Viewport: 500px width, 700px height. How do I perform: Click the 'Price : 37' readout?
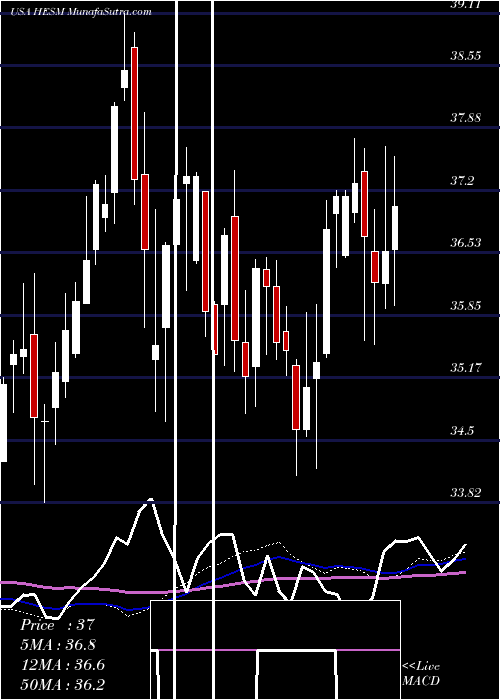(58, 625)
